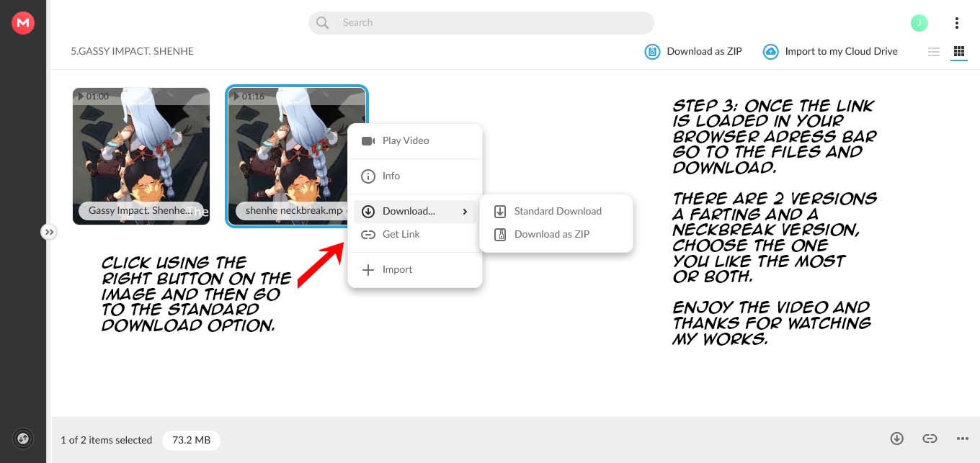Open the user avatar J menu
Viewport: 980px width, 463px height.
[919, 22]
